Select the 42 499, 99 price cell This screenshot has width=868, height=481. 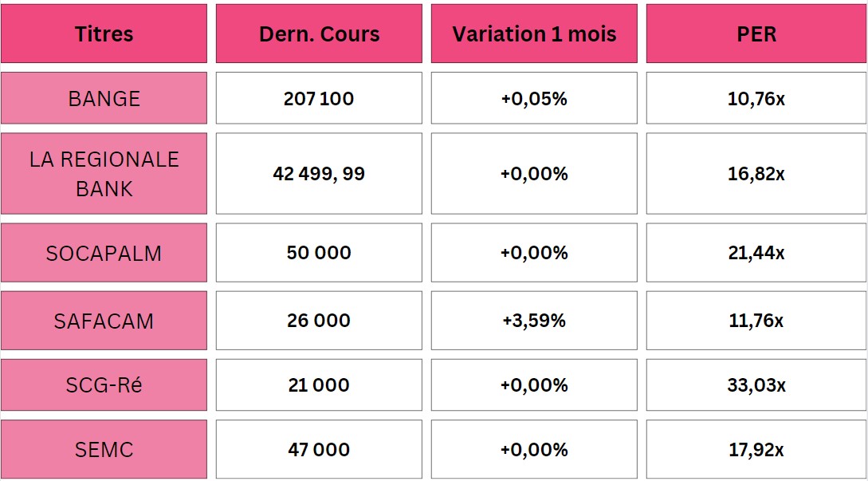(x=319, y=173)
